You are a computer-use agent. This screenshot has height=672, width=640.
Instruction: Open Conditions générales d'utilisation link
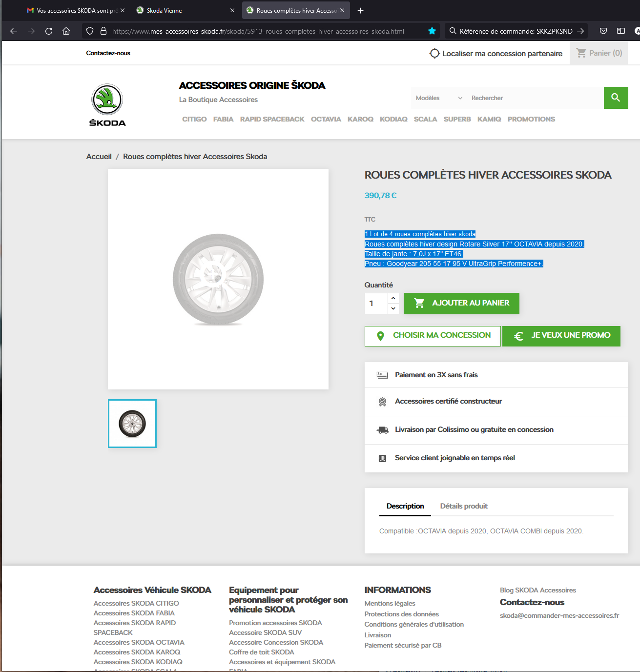(414, 624)
